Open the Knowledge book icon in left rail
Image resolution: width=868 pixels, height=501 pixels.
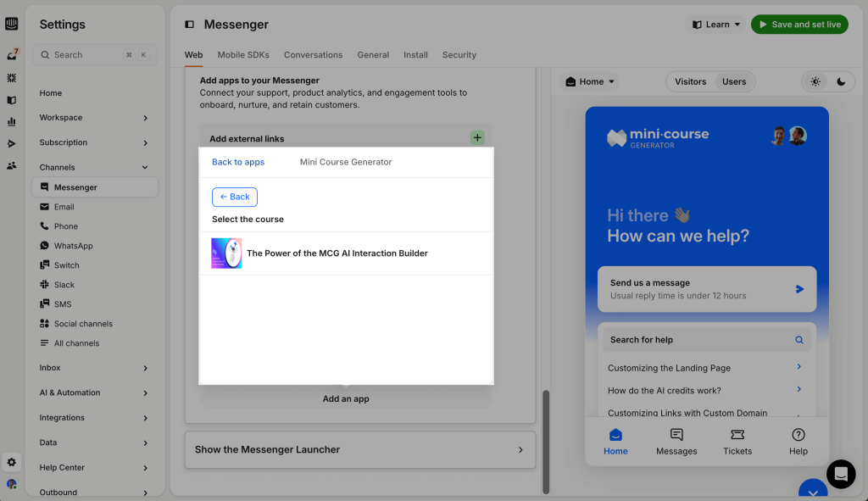11,100
